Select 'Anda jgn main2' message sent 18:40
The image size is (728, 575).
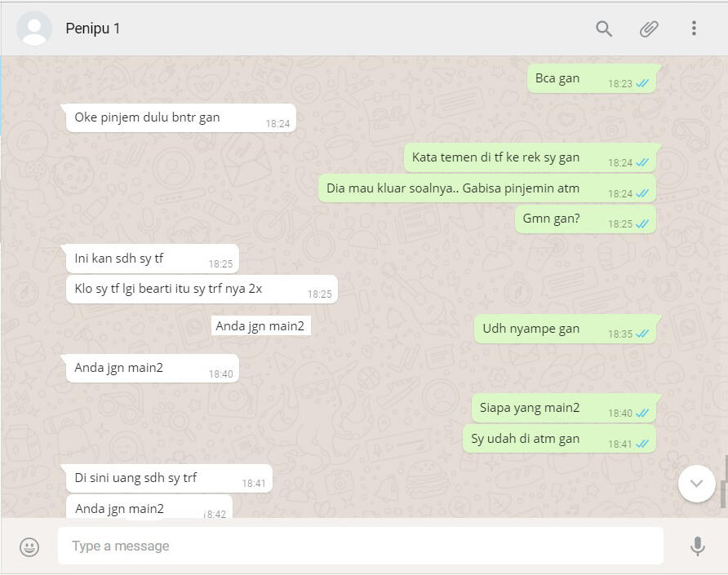pyautogui.click(x=153, y=369)
